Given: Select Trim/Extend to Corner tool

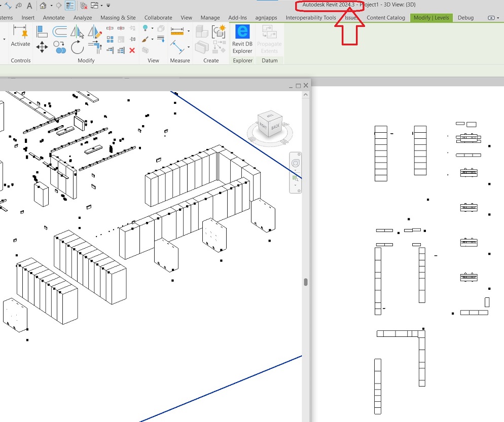Looking at the screenshot, I should click(95, 48).
